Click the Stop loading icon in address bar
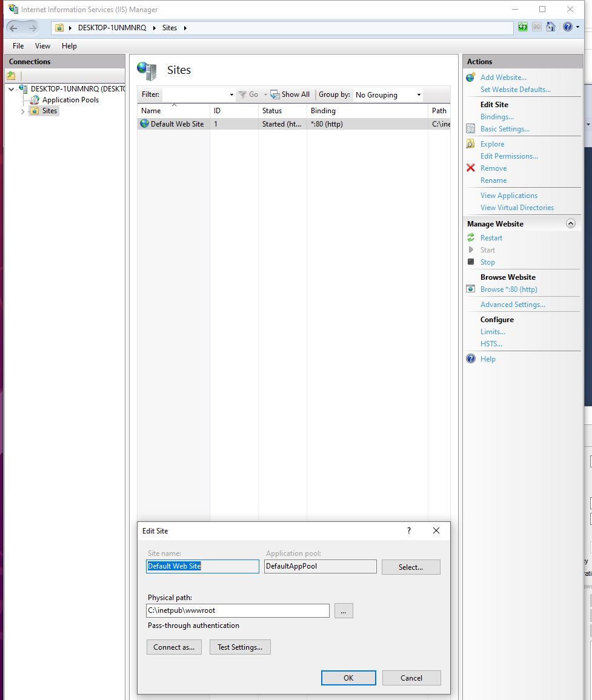This screenshot has width=592, height=700. tap(537, 27)
